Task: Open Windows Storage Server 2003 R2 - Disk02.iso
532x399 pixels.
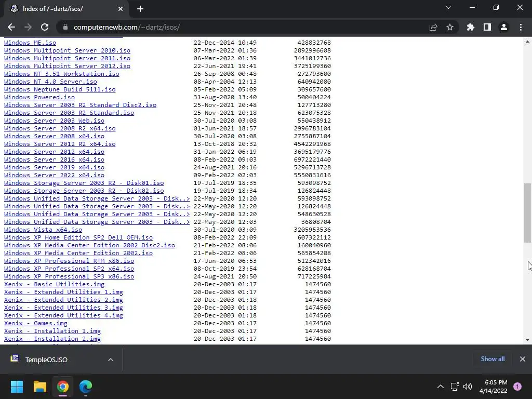Action: pos(84,191)
